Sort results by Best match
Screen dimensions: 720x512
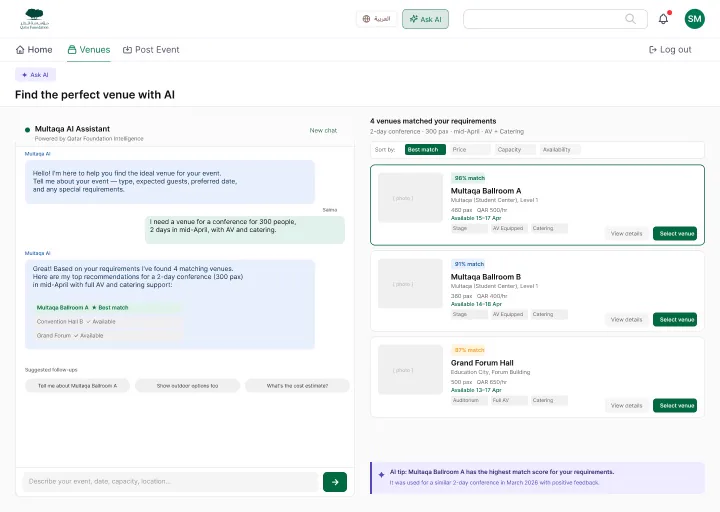[425, 149]
